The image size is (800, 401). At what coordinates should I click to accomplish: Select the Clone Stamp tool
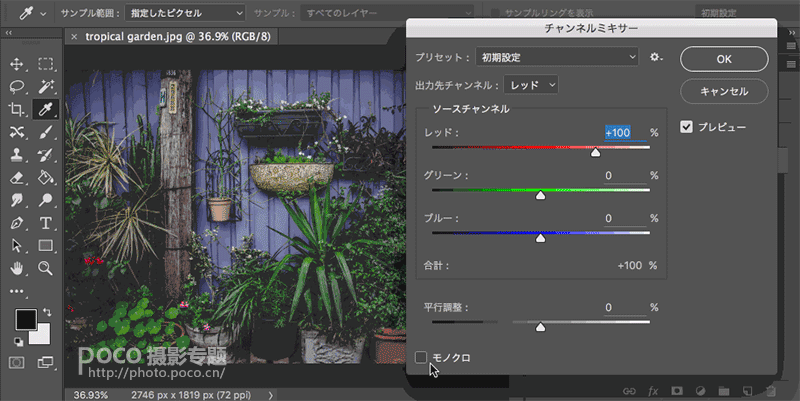(x=16, y=155)
